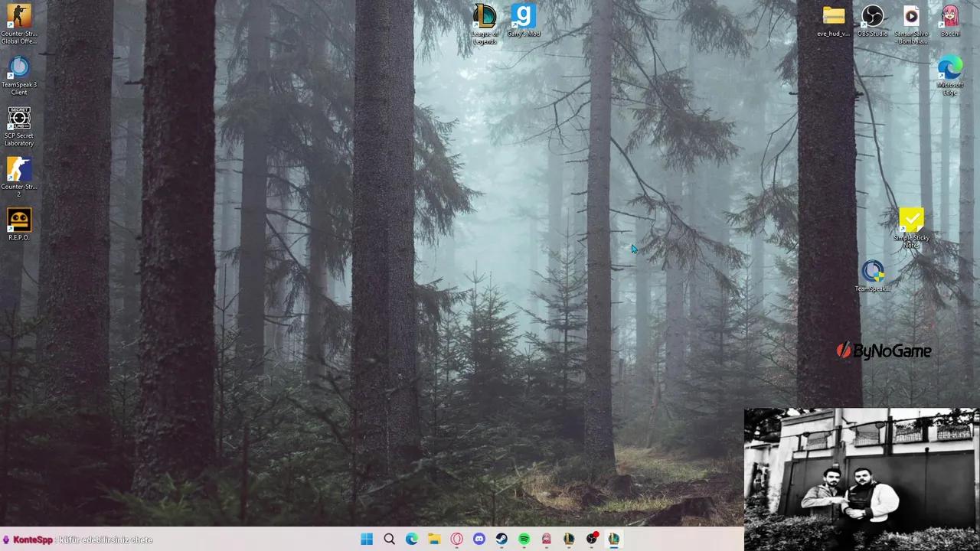The width and height of the screenshot is (980, 551).
Task: Open File Explorer from the taskbar
Action: click(434, 540)
